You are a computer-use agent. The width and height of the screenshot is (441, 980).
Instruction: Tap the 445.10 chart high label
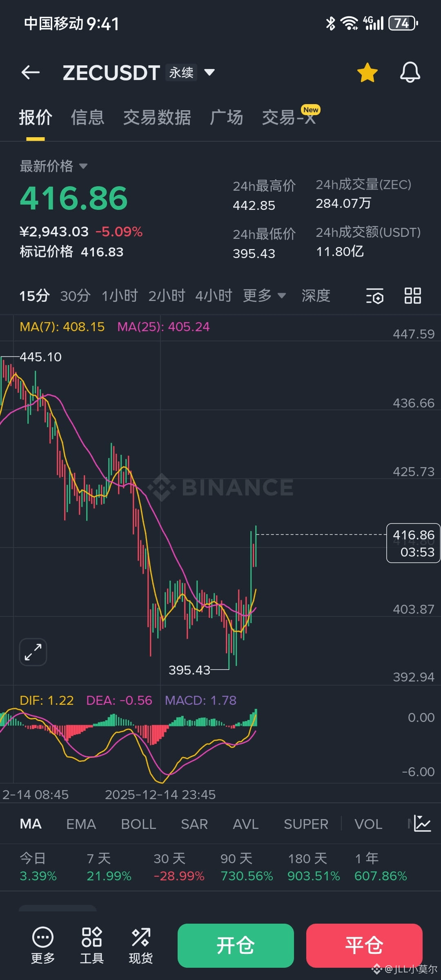click(40, 357)
